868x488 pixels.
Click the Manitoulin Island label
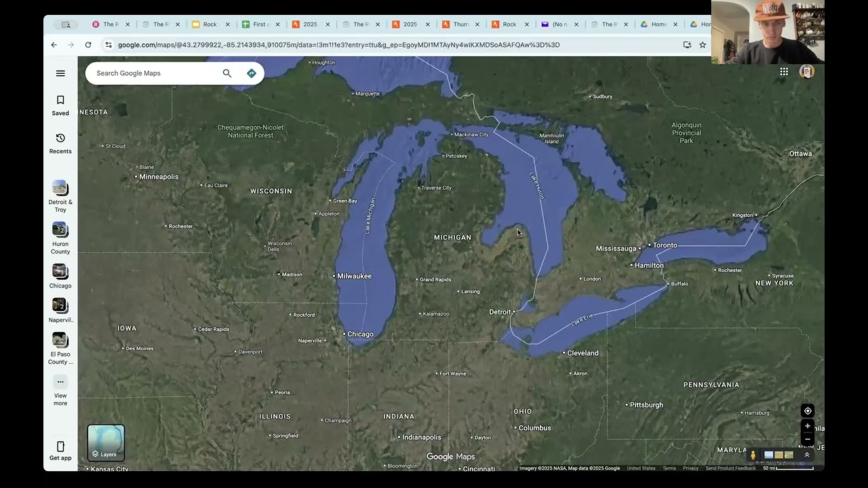551,138
